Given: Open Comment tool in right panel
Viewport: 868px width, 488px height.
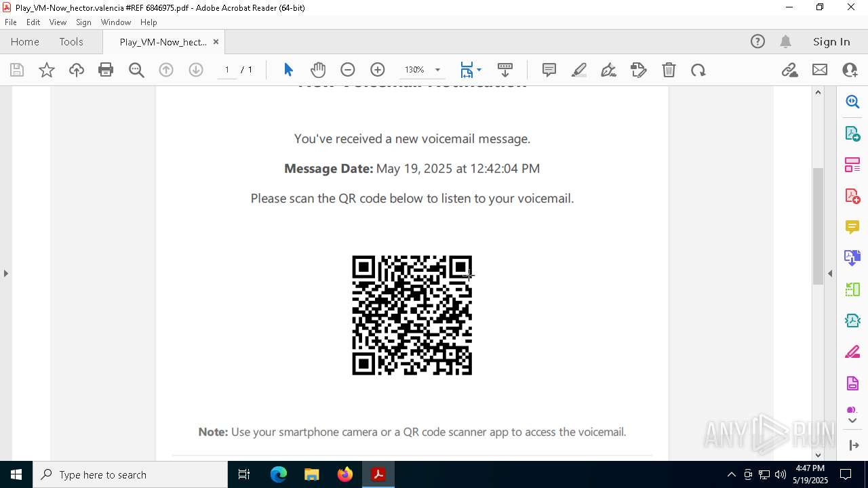Looking at the screenshot, I should point(852,227).
